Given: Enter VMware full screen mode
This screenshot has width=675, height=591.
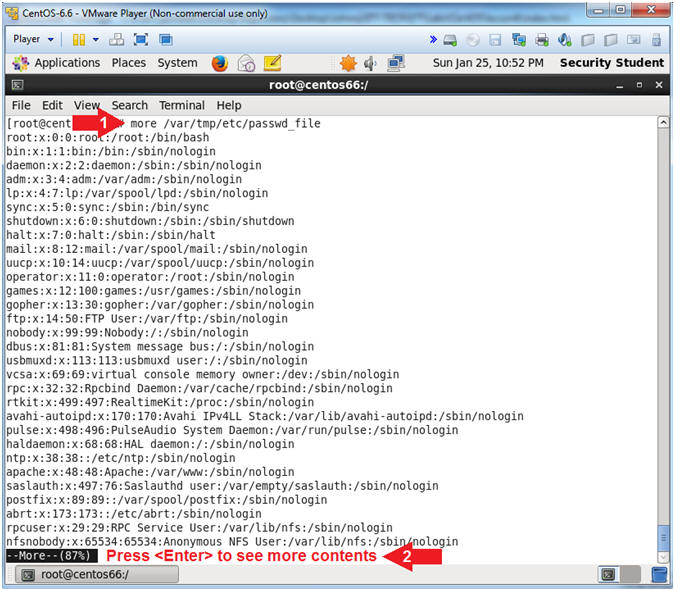Looking at the screenshot, I should coord(141,40).
